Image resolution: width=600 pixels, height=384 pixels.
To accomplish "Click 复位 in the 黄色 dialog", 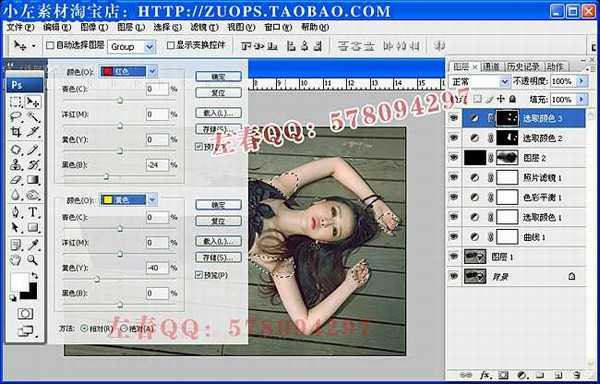I will point(218,221).
